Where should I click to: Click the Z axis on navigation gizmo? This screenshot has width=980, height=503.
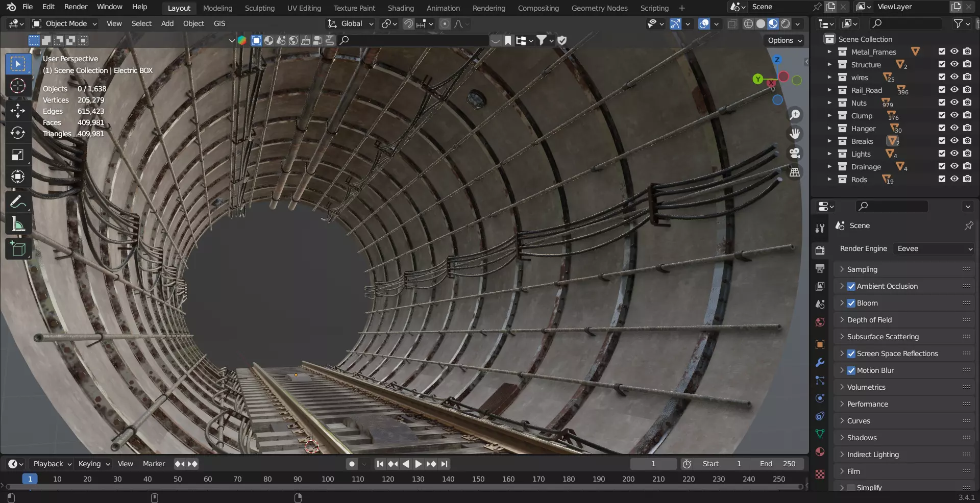777,60
